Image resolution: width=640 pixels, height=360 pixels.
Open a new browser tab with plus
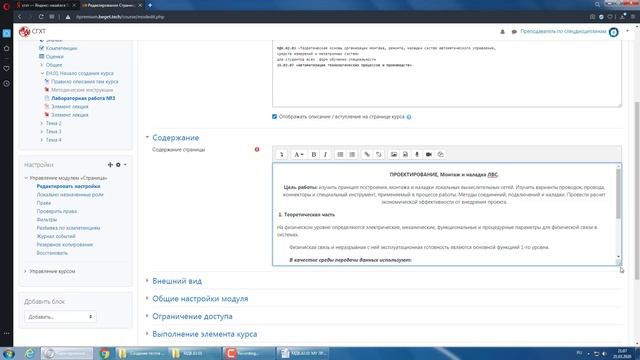[150, 5]
